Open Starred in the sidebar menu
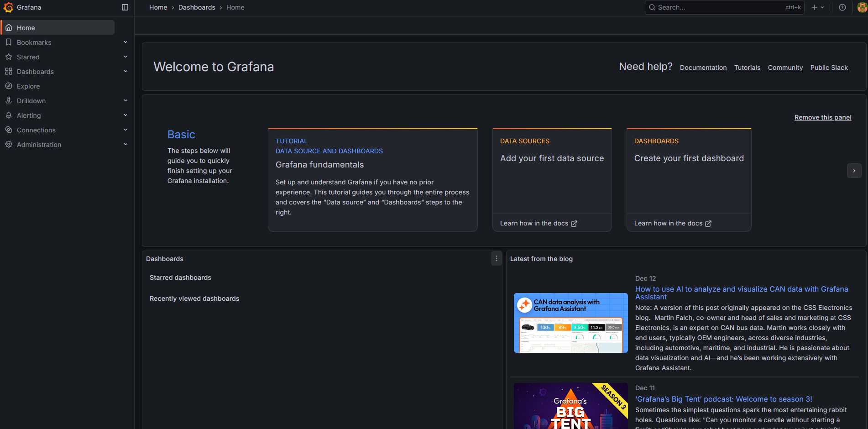868x429 pixels. click(28, 57)
